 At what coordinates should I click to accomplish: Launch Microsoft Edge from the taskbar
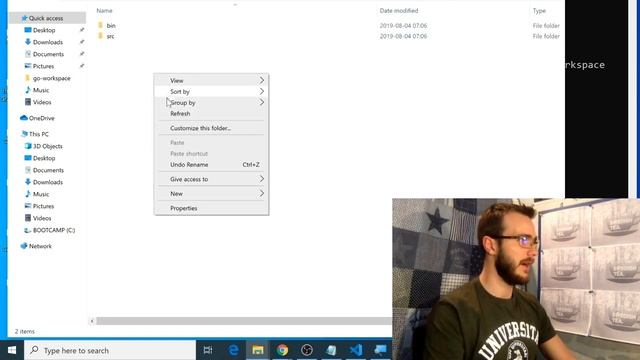pos(233,350)
